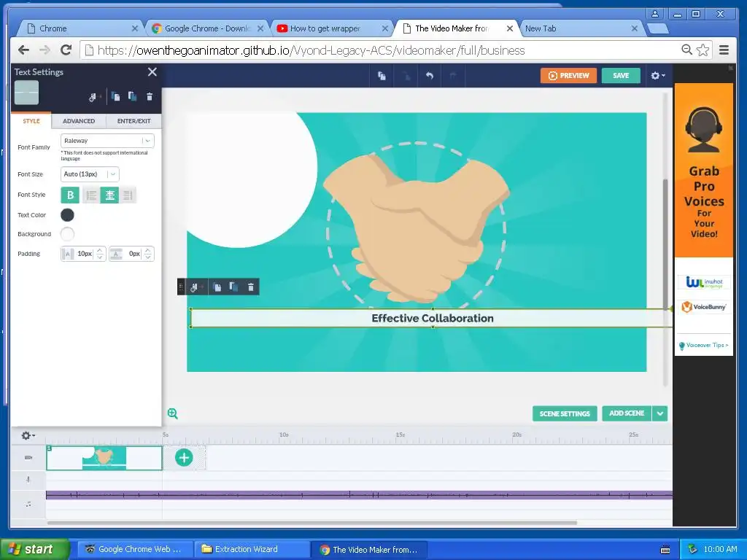Select the Effective Collaboration text box
Image resolution: width=747 pixels, height=560 pixels.
pyautogui.click(x=432, y=318)
